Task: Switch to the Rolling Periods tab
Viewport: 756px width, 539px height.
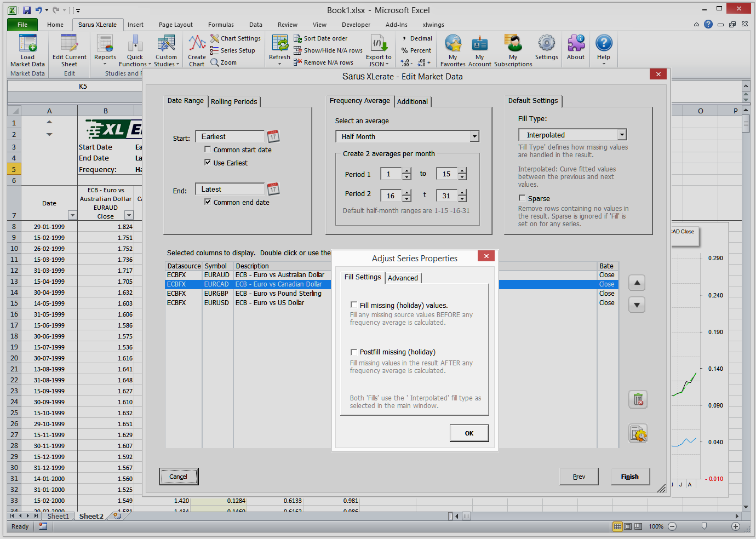Action: pyautogui.click(x=234, y=102)
